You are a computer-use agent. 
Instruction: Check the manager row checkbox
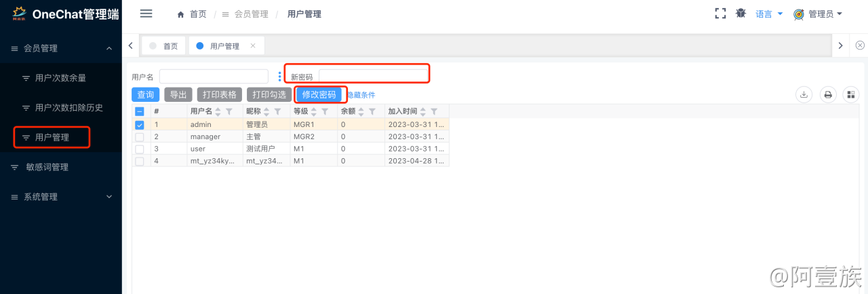point(140,137)
